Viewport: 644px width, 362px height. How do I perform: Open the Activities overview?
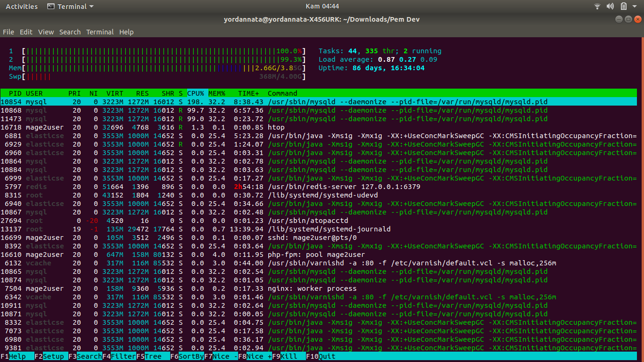tap(22, 7)
